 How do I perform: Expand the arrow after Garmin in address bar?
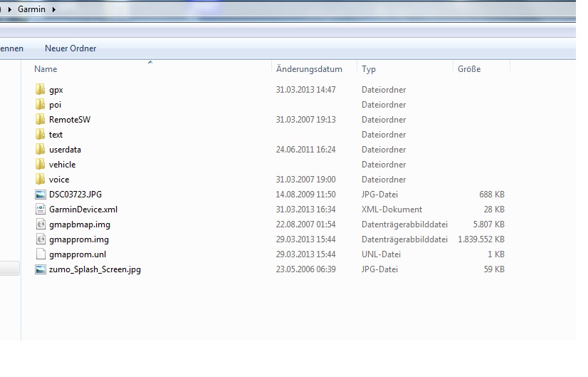click(53, 9)
